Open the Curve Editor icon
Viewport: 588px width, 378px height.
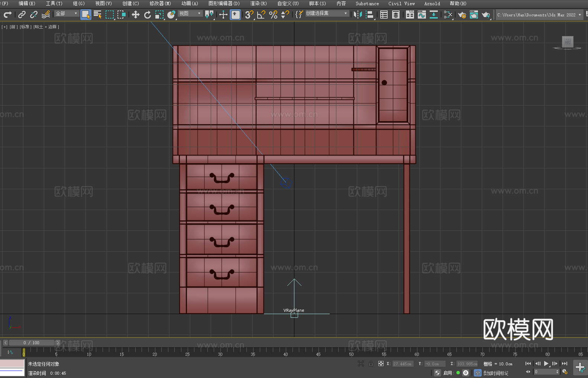(x=422, y=14)
